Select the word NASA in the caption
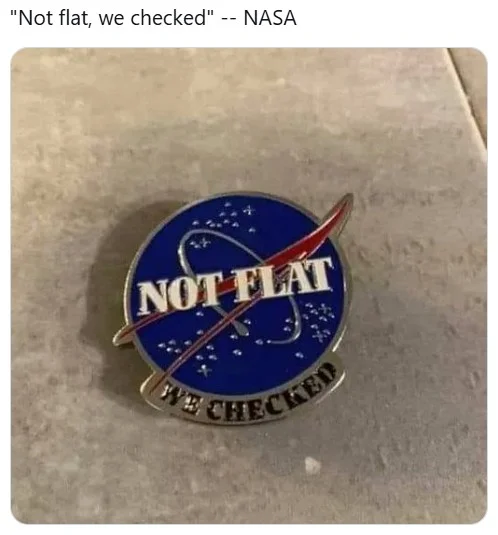The width and height of the screenshot is (498, 535). coord(270,18)
